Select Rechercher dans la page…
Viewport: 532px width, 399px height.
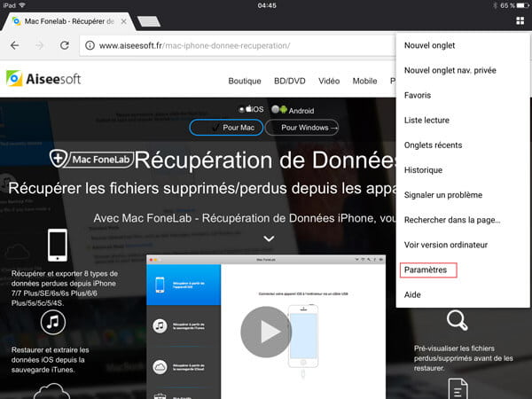[x=452, y=220]
